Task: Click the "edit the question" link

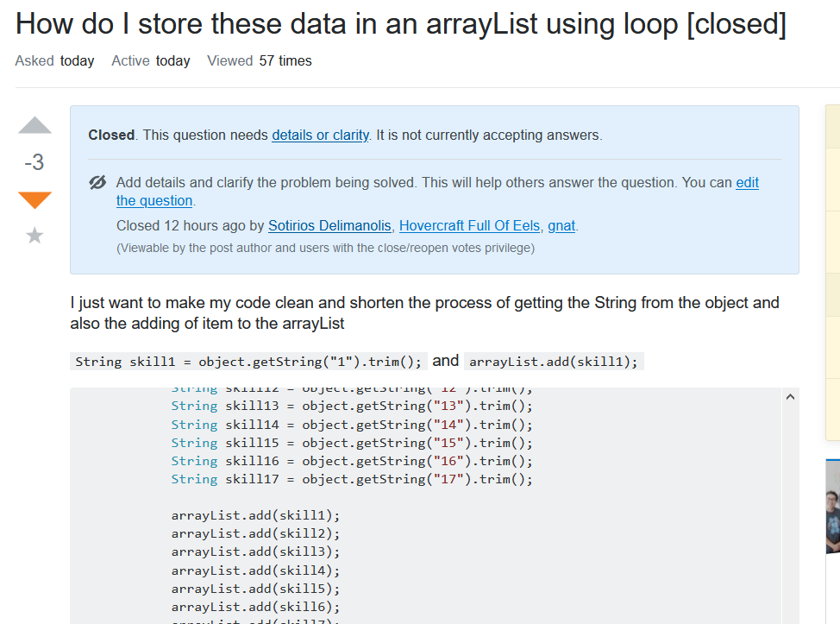Action: [x=748, y=182]
